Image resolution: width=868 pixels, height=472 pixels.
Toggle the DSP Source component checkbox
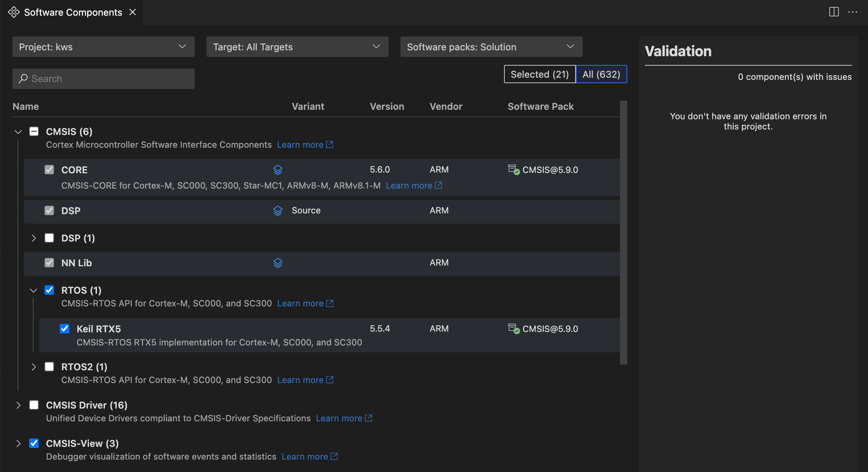click(49, 210)
